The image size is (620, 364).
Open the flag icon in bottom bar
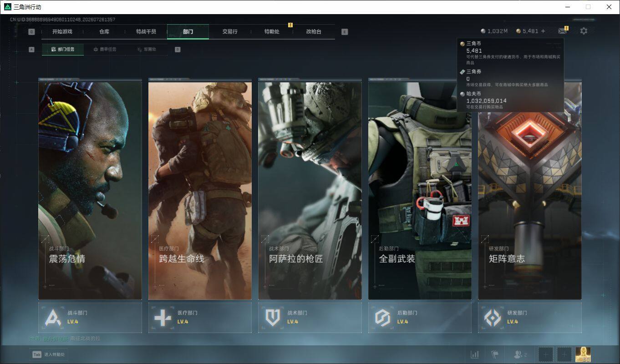pyautogui.click(x=495, y=354)
